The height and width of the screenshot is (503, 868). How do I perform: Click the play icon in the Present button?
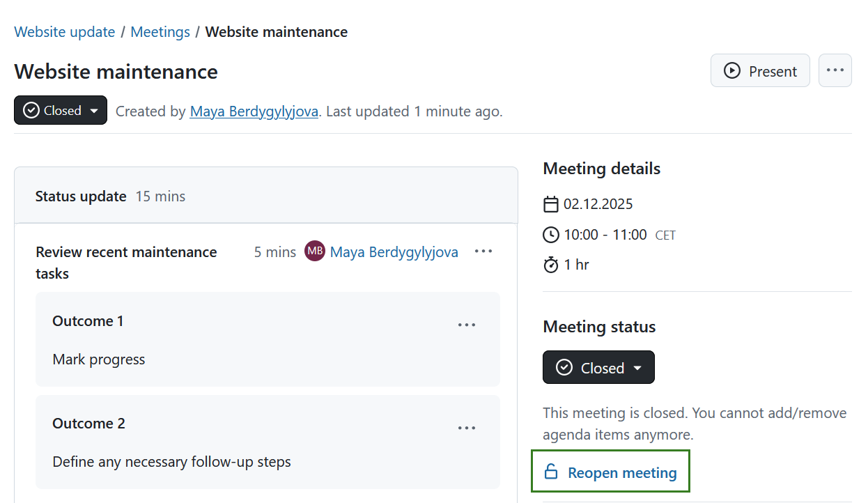coord(731,70)
